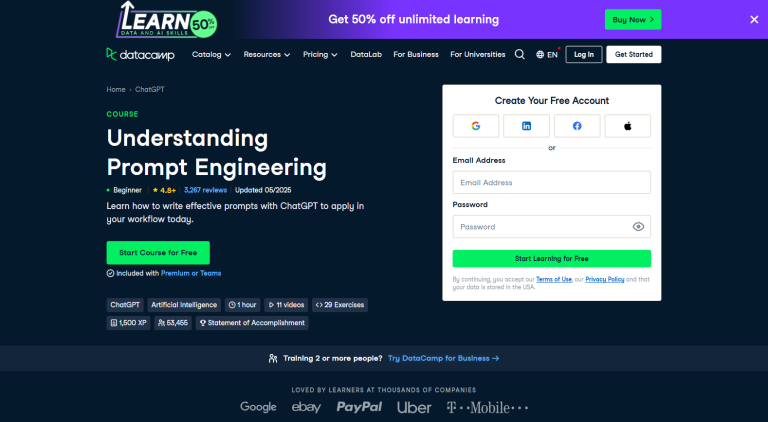Open the Privacy Policy link
The height and width of the screenshot is (422, 768).
[605, 279]
